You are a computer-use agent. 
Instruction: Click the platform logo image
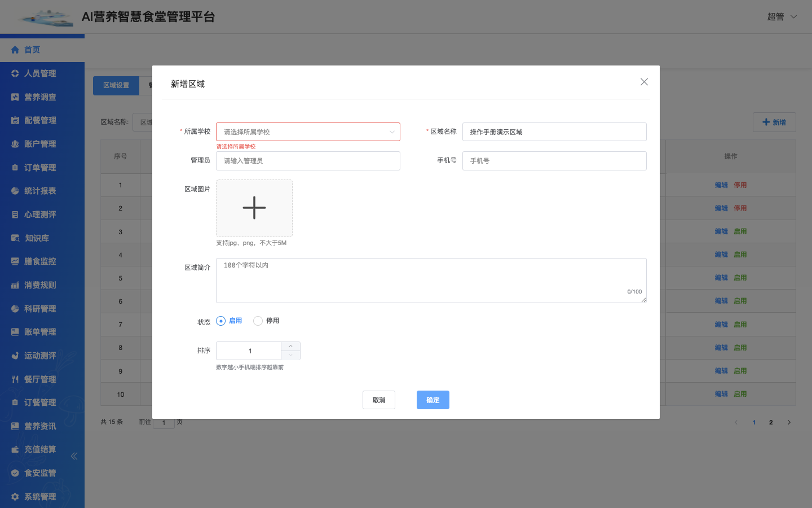(45, 17)
